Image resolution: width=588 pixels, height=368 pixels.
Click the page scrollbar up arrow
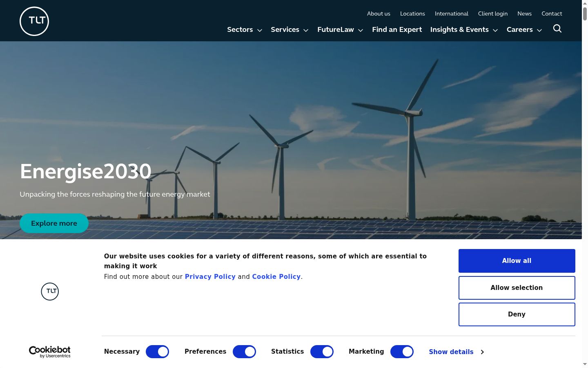click(585, 3)
